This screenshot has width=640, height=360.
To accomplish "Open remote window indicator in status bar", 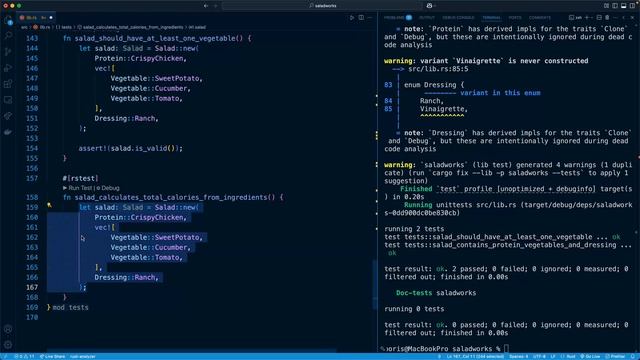I will (x=5, y=356).
